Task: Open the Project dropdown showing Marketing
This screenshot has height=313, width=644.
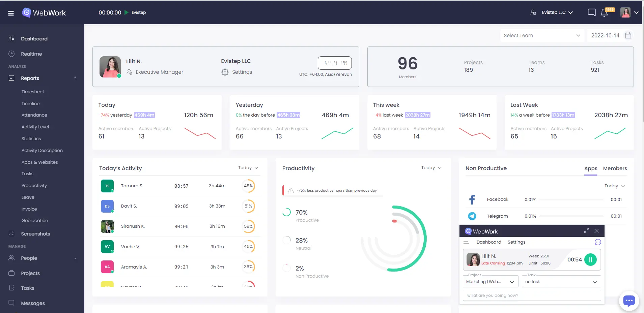Action: click(x=490, y=281)
